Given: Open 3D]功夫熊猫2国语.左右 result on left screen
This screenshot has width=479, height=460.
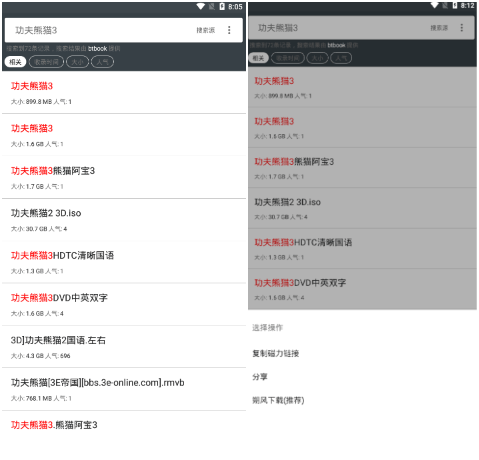Looking at the screenshot, I should 124,347.
